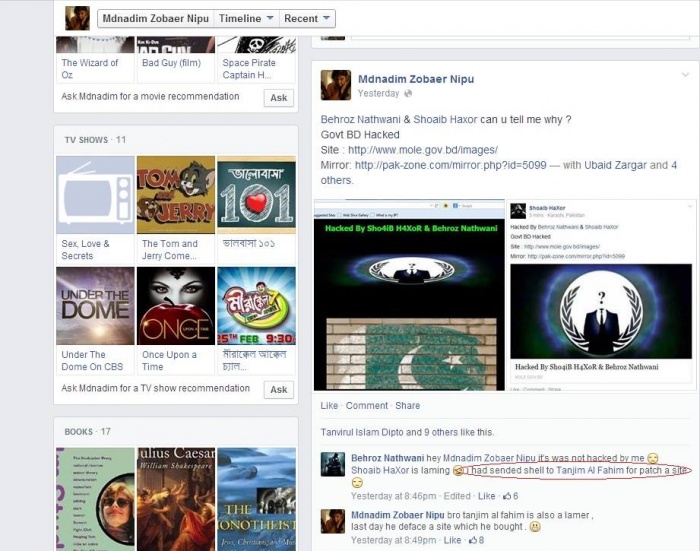Open Behroz Nathwani's comment avatar
The height and width of the screenshot is (551, 700).
tap(333, 464)
